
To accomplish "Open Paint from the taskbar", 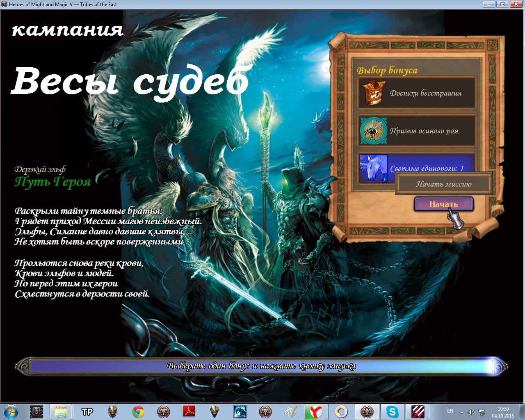I will coord(290,411).
